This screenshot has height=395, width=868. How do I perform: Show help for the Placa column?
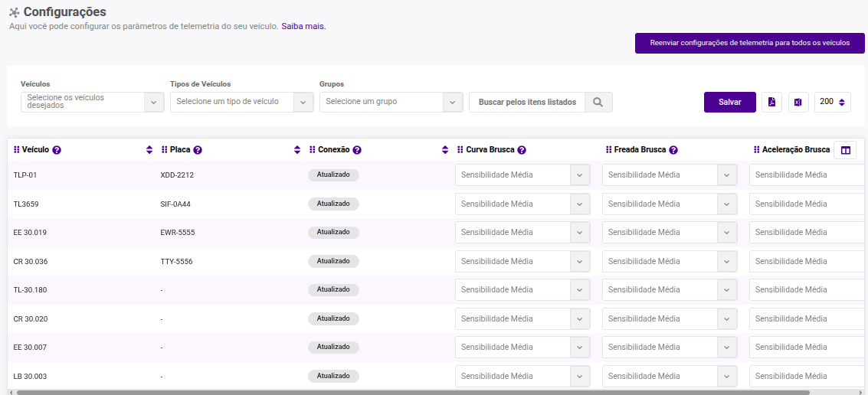(198, 150)
